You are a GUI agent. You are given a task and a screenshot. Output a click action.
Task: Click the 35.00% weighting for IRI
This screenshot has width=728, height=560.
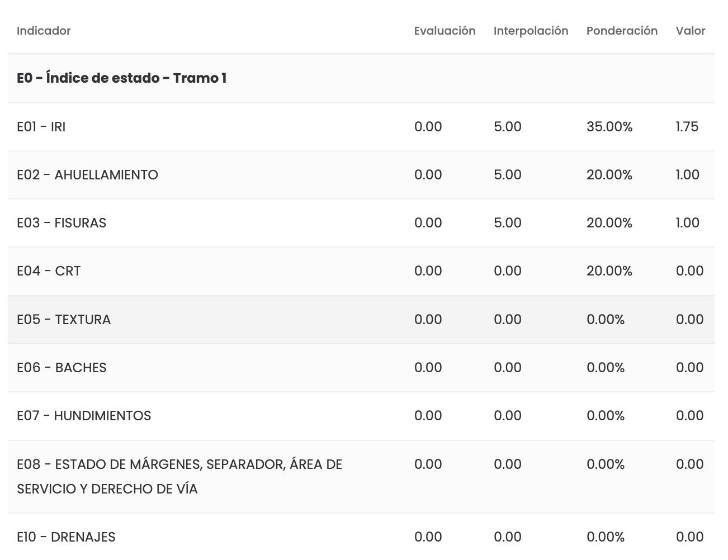(x=609, y=127)
